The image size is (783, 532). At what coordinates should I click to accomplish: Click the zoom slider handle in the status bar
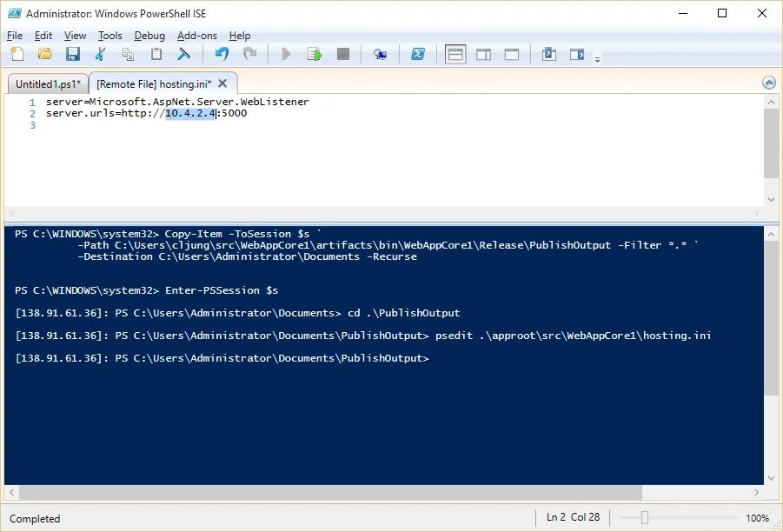pos(645,518)
